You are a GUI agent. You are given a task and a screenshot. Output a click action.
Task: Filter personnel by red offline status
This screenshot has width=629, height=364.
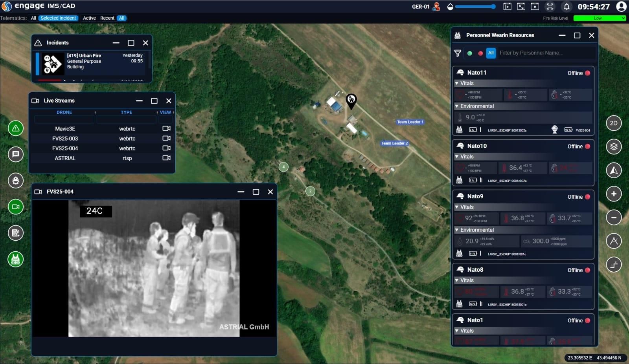[480, 53]
